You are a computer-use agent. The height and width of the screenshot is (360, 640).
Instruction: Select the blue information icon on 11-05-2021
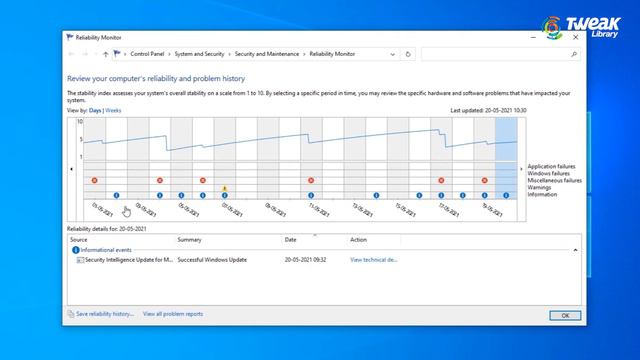click(311, 196)
